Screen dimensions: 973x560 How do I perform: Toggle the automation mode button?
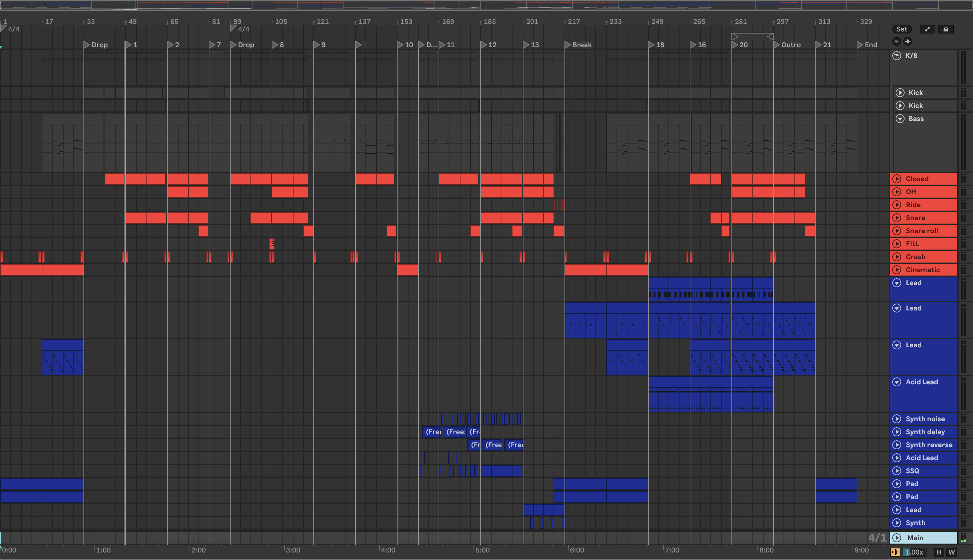coord(927,29)
